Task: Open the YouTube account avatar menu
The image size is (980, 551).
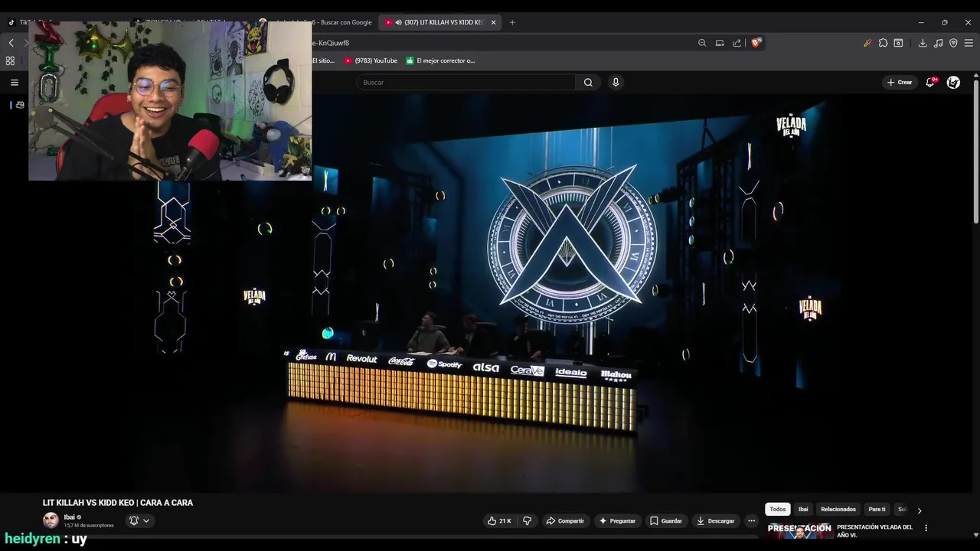Action: click(953, 82)
